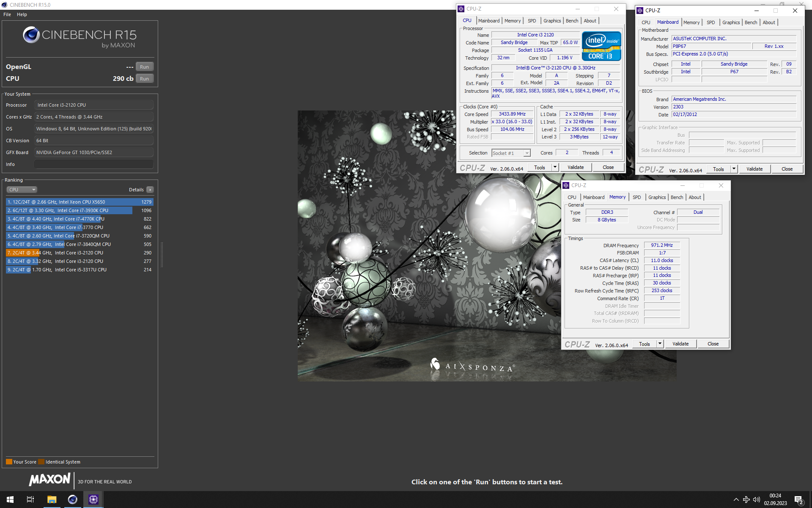
Task: Open Graphics tab in CPU-Z Mainboard window
Action: tap(731, 22)
